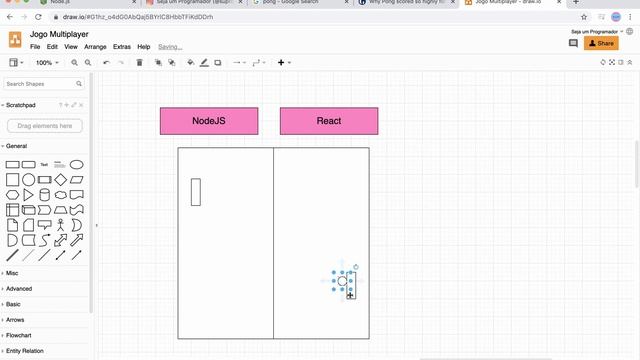Open the waypoints style dropdown
Viewport: 640px width, 360px height.
pos(259,62)
